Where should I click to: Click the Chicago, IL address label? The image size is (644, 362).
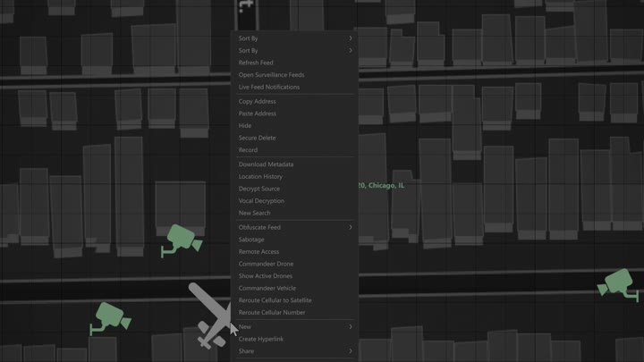(381, 186)
